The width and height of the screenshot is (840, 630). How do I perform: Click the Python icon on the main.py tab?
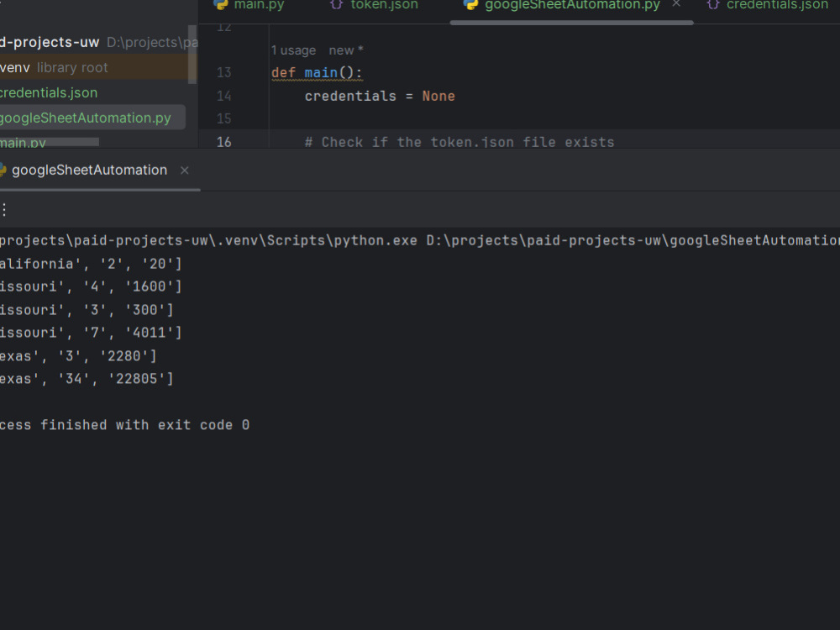point(221,5)
